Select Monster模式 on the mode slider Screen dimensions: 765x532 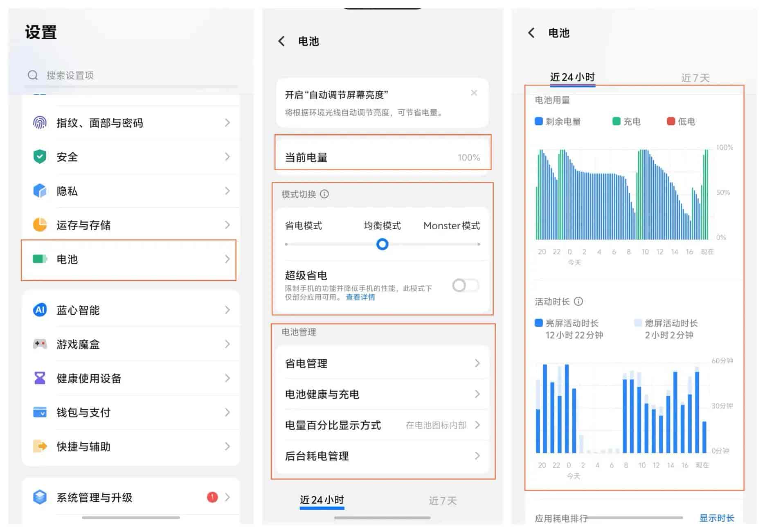click(452, 225)
